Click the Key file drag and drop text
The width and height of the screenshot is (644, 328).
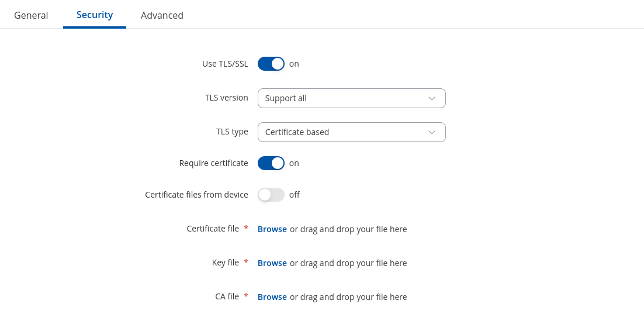[348, 263]
